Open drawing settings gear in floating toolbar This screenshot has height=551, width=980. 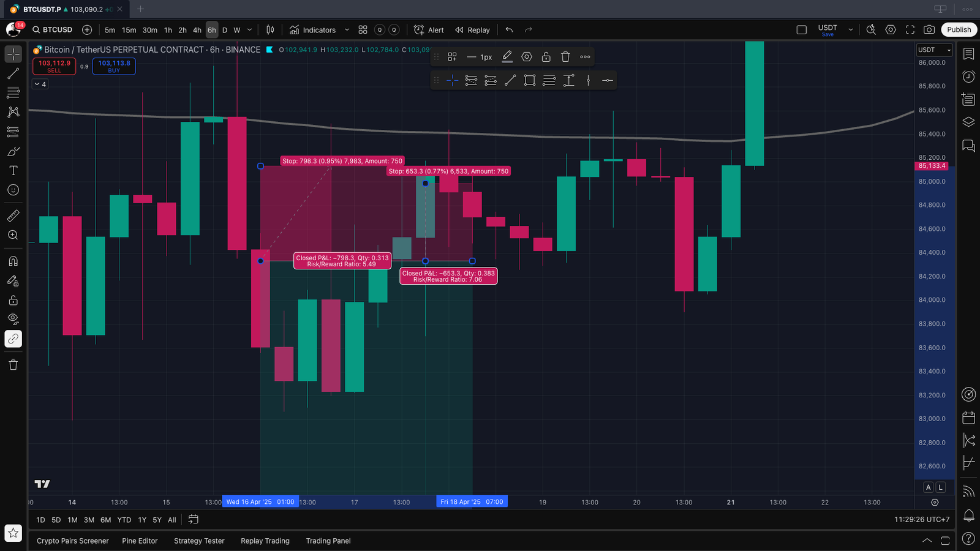[x=527, y=57]
